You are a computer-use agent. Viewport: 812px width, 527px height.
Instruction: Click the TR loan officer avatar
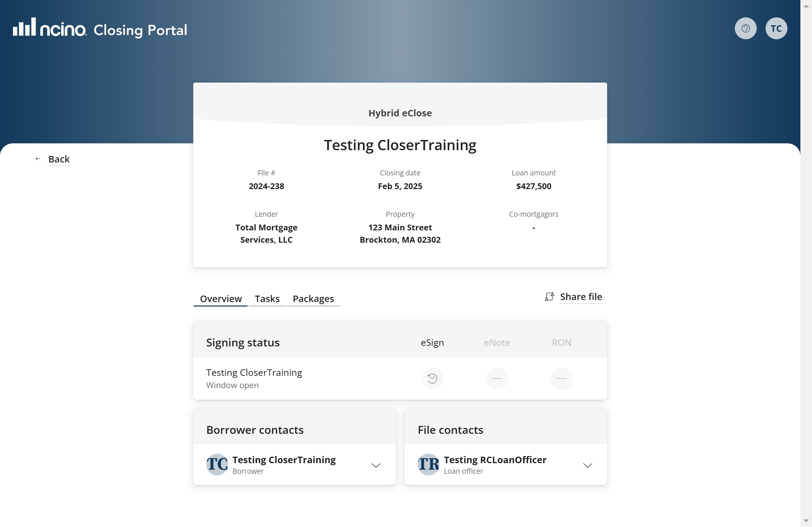428,464
